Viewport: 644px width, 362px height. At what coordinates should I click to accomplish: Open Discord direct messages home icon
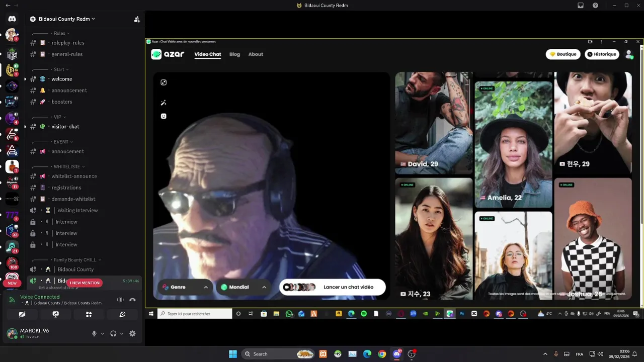point(12,19)
